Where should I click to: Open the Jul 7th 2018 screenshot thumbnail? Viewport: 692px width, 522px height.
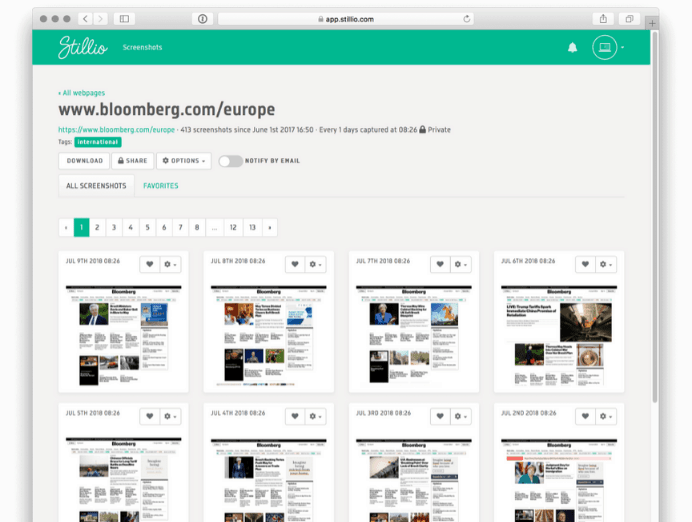(x=414, y=335)
